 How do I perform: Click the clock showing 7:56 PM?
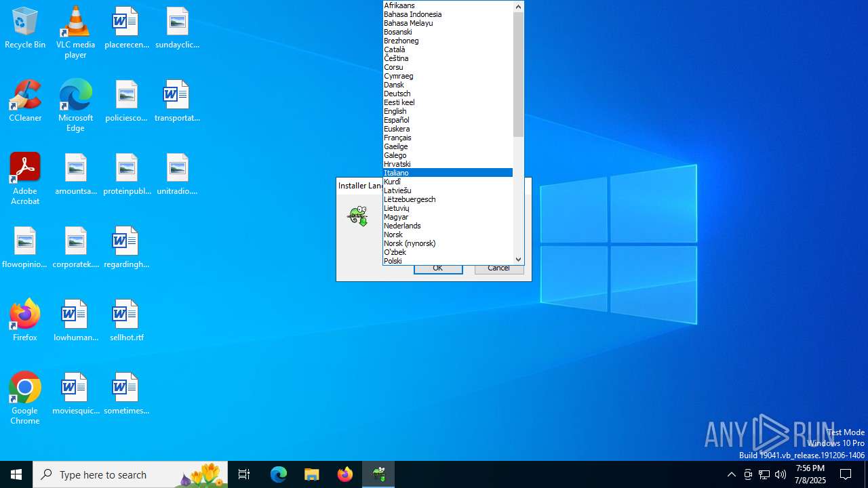coord(810,474)
